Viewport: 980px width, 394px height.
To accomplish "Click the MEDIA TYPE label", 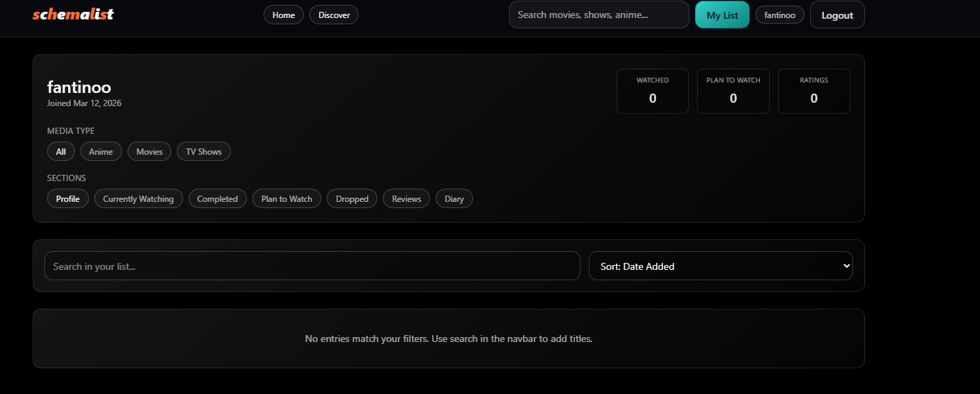I will coord(71,130).
